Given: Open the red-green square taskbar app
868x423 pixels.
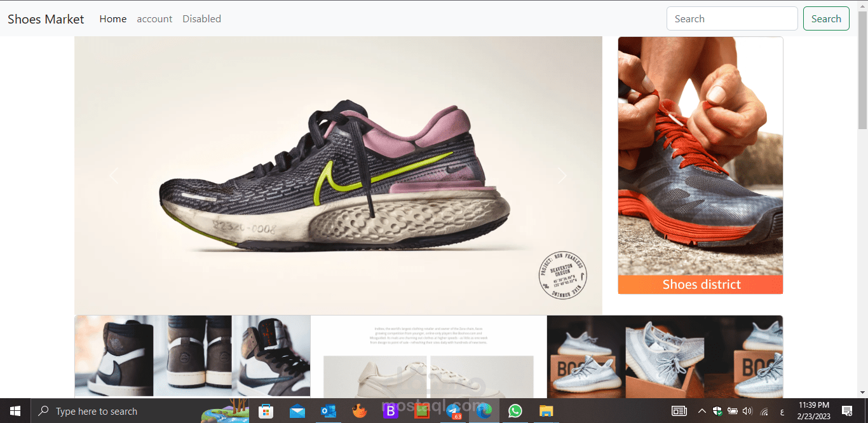Looking at the screenshot, I should click(422, 412).
